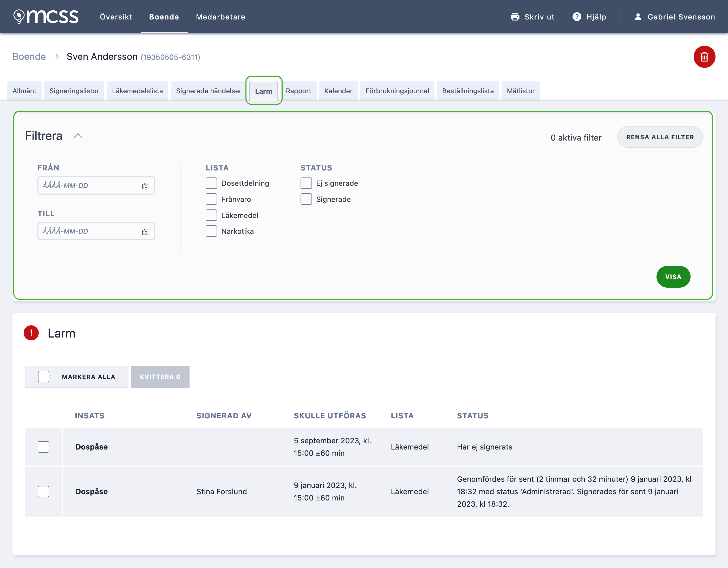Check the Signerade status filter
This screenshot has width=728, height=568.
306,199
